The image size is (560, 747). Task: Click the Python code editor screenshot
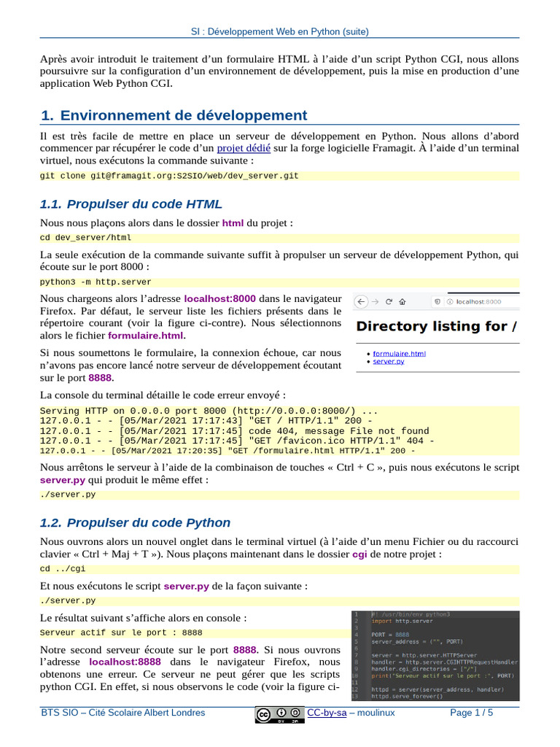pos(435,656)
